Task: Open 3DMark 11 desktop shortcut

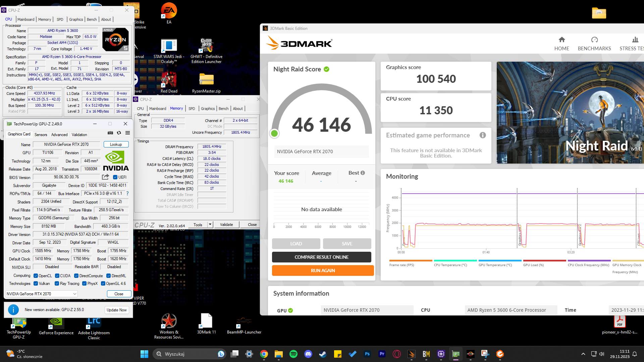Action: (206, 324)
